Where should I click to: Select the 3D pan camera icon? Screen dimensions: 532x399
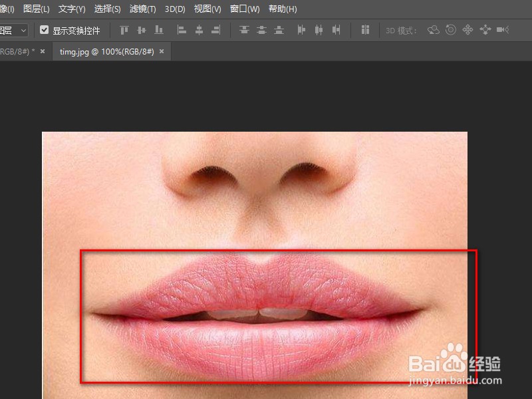(x=467, y=30)
